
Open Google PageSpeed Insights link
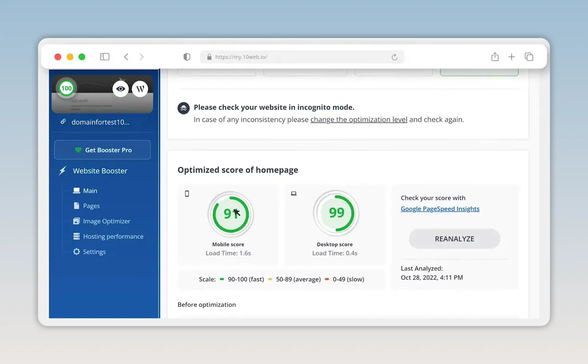click(x=440, y=209)
